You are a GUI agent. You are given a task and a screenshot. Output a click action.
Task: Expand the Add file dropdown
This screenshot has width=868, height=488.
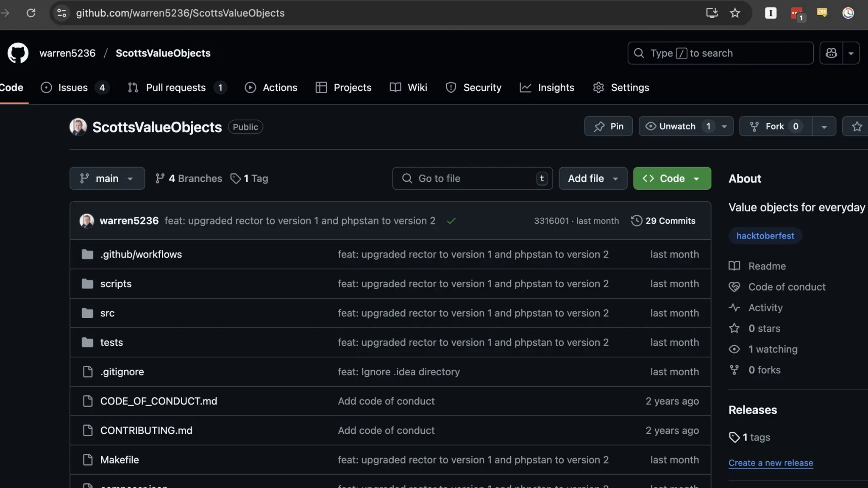coord(593,178)
